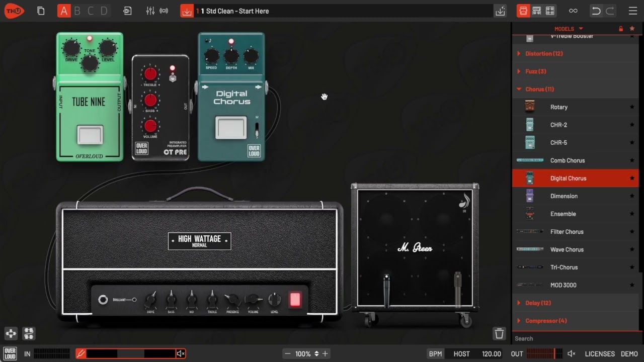
Task: Favorite the Rotary model star
Action: click(x=632, y=107)
